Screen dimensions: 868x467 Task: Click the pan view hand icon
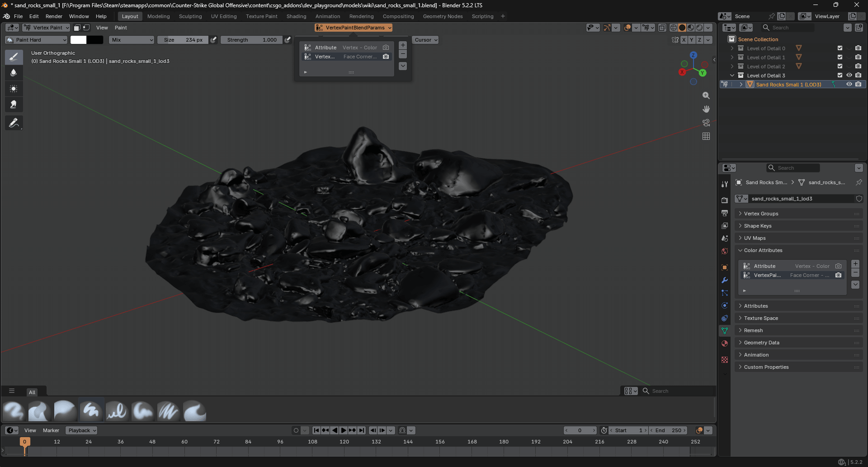706,109
